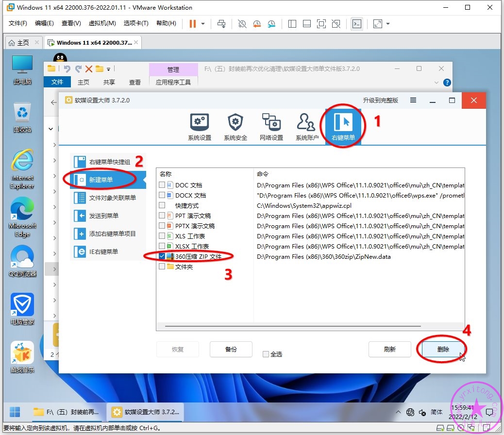Select 电脑管家 desktop icon
The height and width of the screenshot is (435, 504).
[x=22, y=309]
